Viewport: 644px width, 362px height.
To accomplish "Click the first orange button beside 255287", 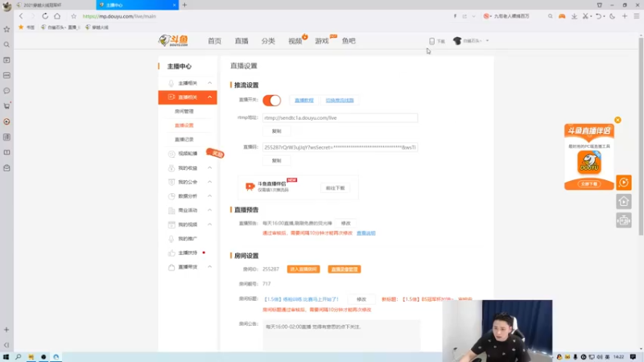I will coord(303,269).
